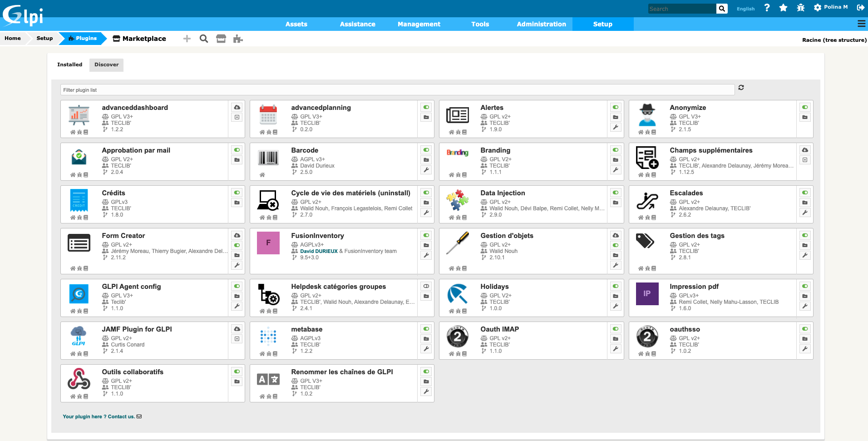Toggle debug mode bug icon in header

point(800,8)
